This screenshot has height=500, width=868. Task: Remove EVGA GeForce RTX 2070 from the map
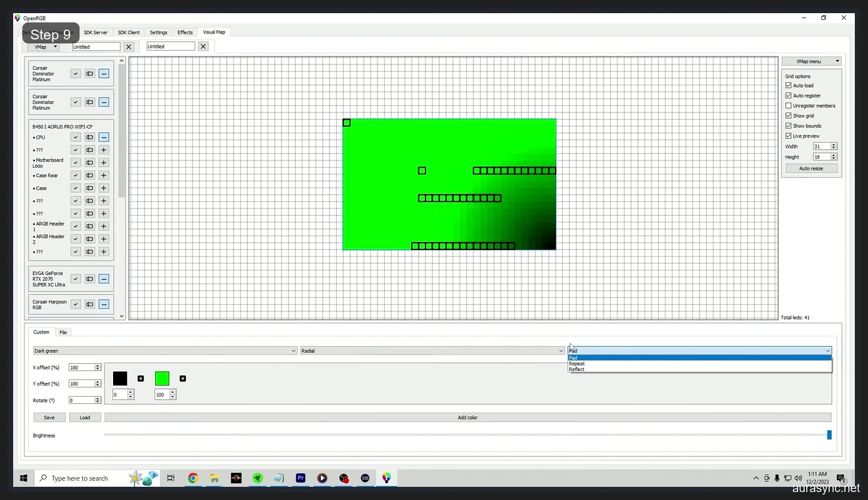(x=104, y=278)
